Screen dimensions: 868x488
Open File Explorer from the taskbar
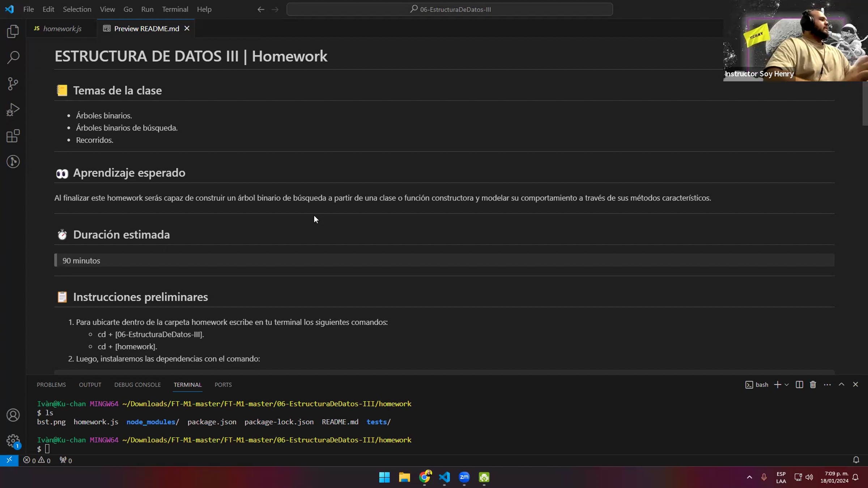(404, 477)
